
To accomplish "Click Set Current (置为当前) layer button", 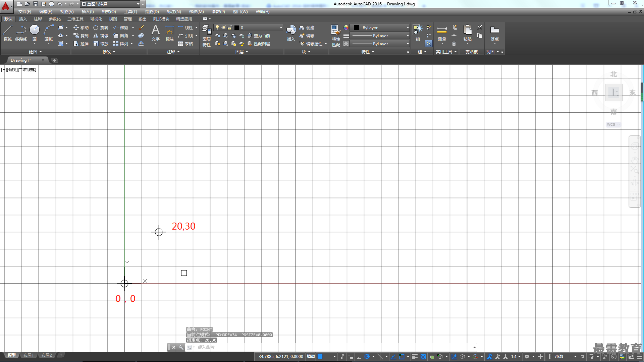I will point(259,36).
